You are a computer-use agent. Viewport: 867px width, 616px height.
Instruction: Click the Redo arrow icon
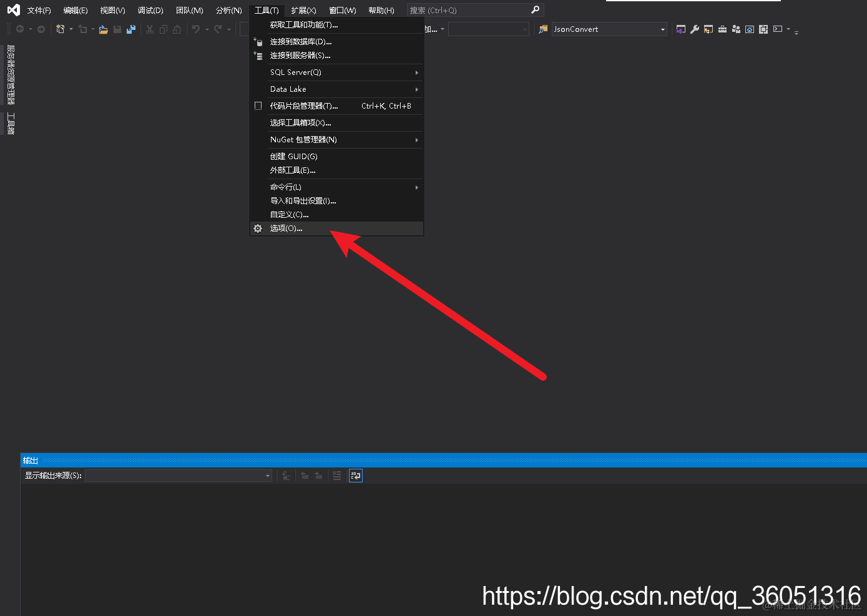(218, 29)
